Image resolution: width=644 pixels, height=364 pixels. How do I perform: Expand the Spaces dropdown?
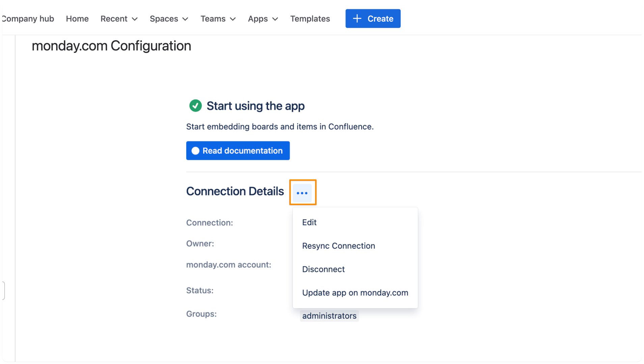[x=169, y=19]
